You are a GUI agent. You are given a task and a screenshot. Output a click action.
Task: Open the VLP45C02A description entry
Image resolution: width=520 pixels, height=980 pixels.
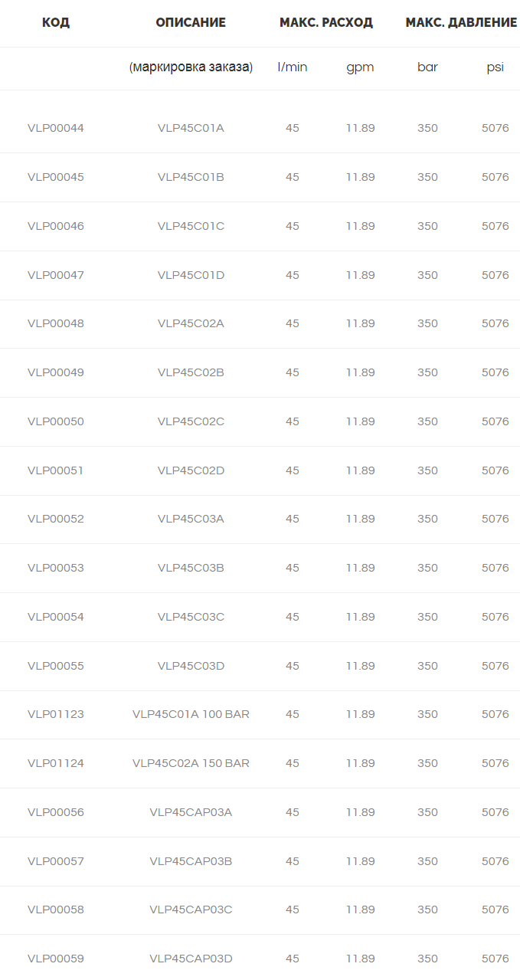pyautogui.click(x=191, y=323)
